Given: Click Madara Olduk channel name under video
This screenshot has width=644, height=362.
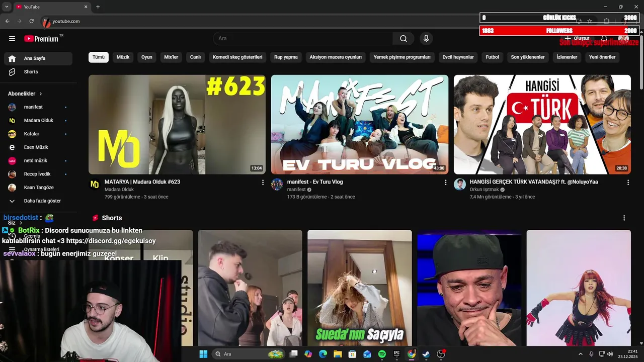Looking at the screenshot, I should click(119, 190).
